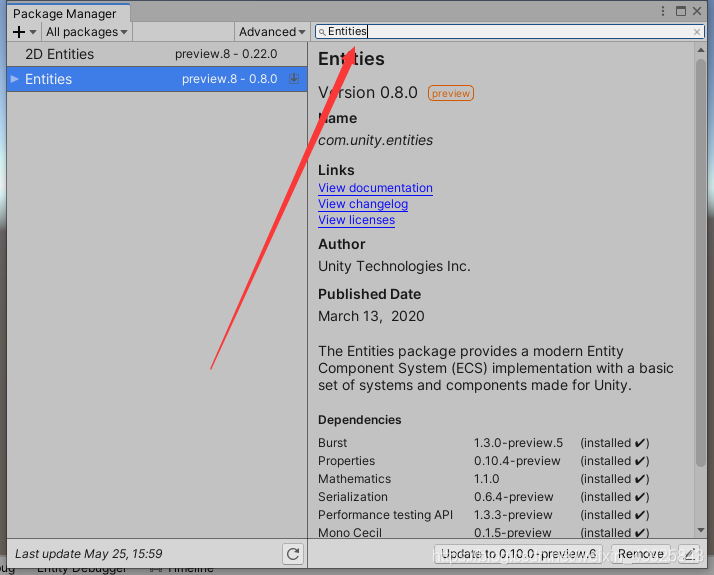Open the View documentation link
Screen dimensions: 714x575
point(375,188)
